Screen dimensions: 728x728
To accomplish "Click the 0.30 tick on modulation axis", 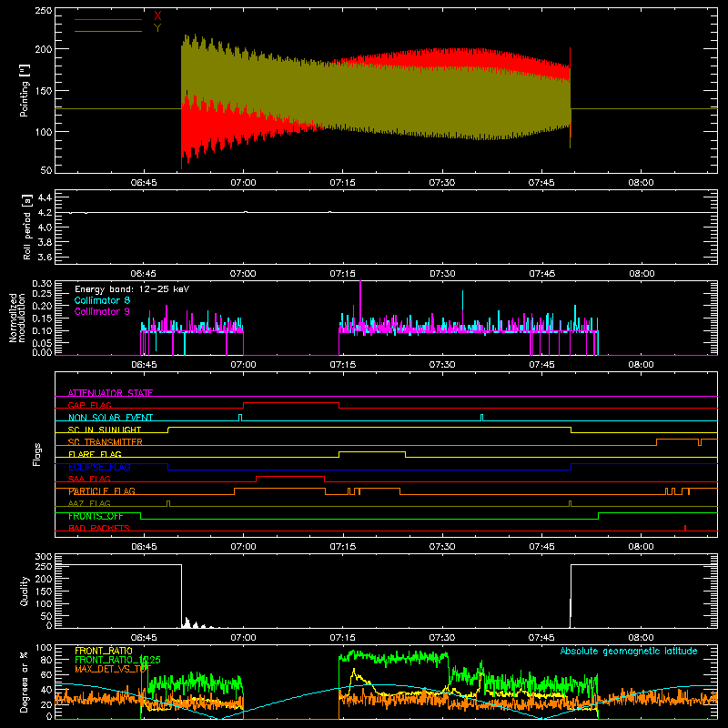I will tap(42, 284).
